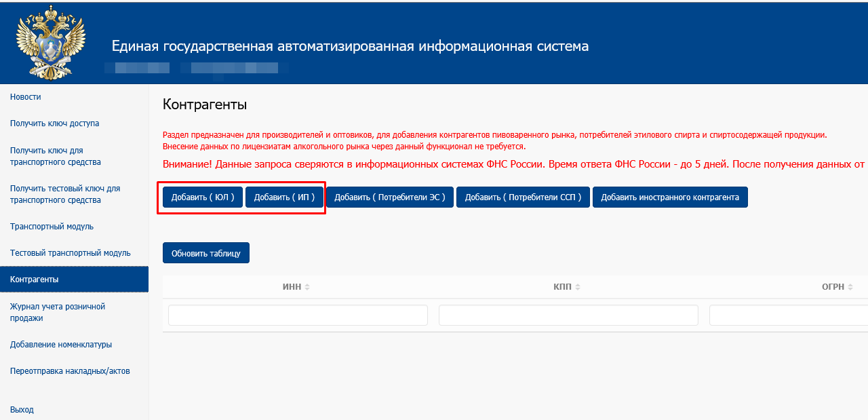Image resolution: width=868 pixels, height=420 pixels.
Task: Open Журнал учета розничной продажи
Action: [x=57, y=312]
